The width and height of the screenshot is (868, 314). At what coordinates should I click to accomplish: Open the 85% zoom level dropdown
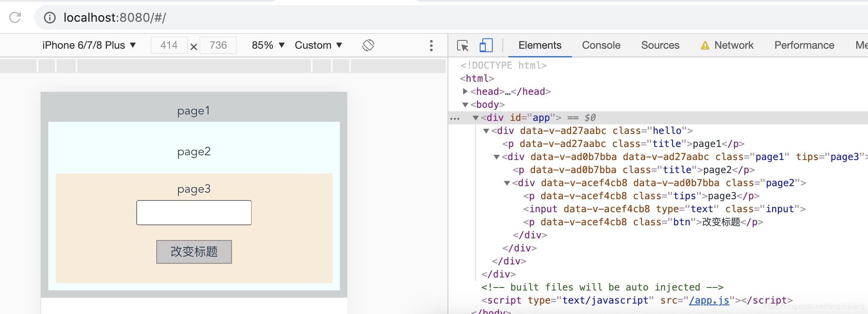pos(268,45)
